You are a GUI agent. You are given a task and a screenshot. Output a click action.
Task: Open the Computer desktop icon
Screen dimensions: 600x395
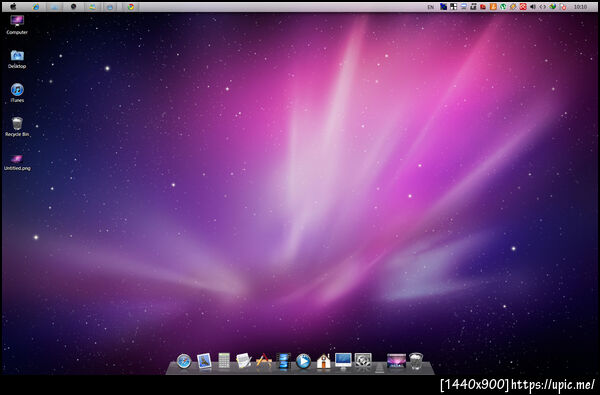click(17, 24)
